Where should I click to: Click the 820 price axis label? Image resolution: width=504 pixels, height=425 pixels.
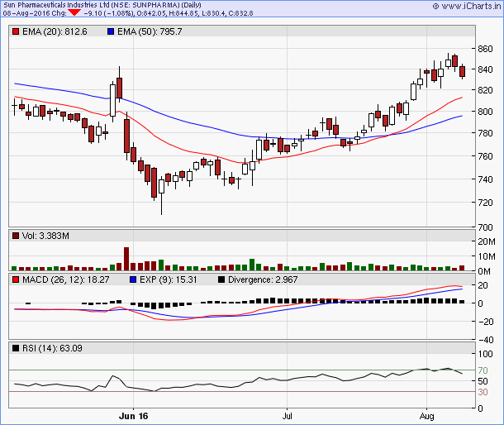pos(485,90)
